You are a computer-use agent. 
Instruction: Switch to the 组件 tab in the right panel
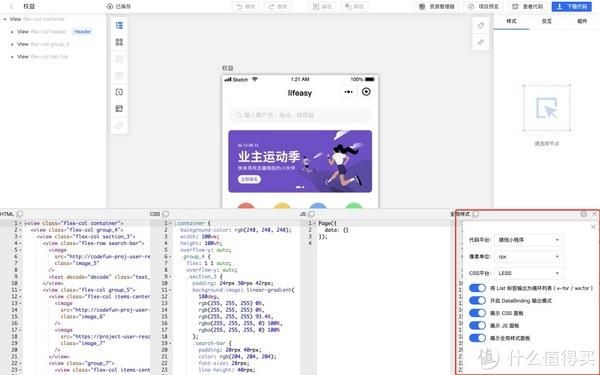click(582, 21)
